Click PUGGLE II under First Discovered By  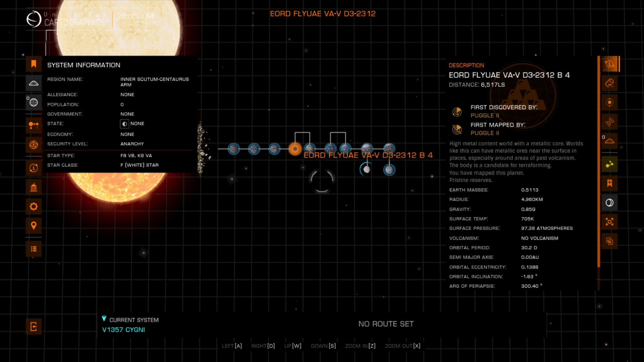pos(485,115)
